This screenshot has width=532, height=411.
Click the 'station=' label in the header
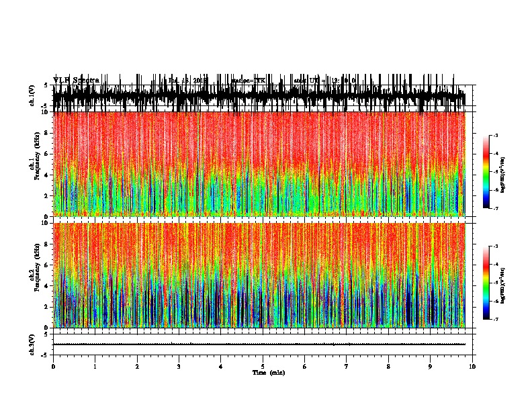[242, 81]
